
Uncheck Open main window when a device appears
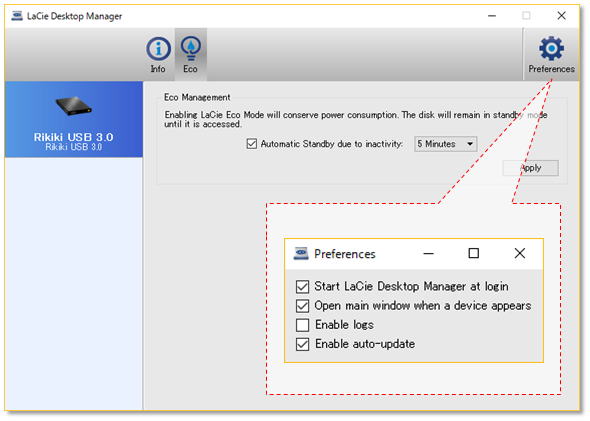(303, 306)
